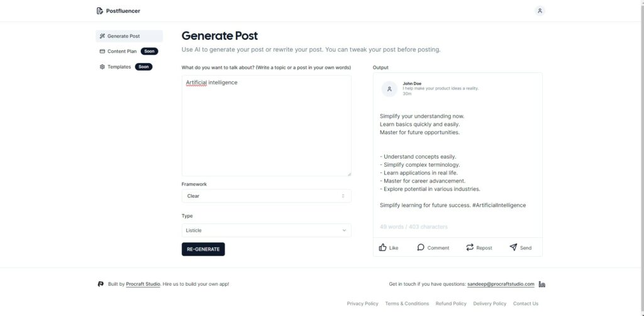The height and width of the screenshot is (316, 644).
Task: Expand the Type dropdown showing Listicle
Action: point(266,230)
